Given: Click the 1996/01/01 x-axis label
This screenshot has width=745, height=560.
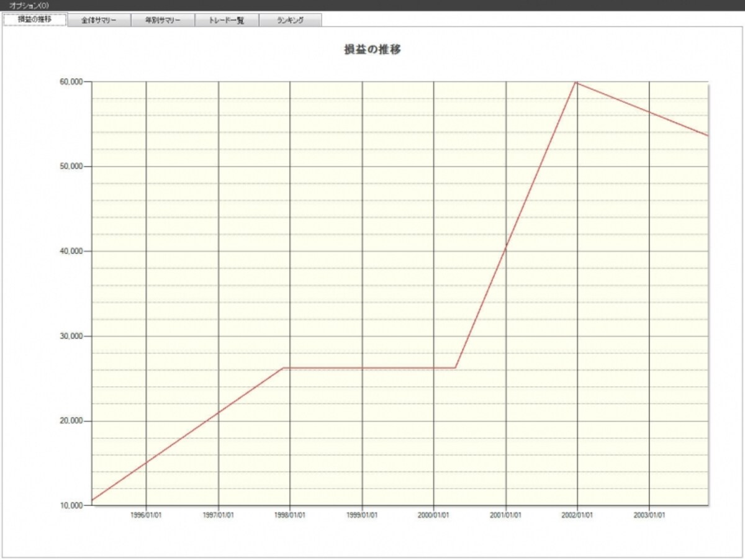Looking at the screenshot, I should click(146, 515).
